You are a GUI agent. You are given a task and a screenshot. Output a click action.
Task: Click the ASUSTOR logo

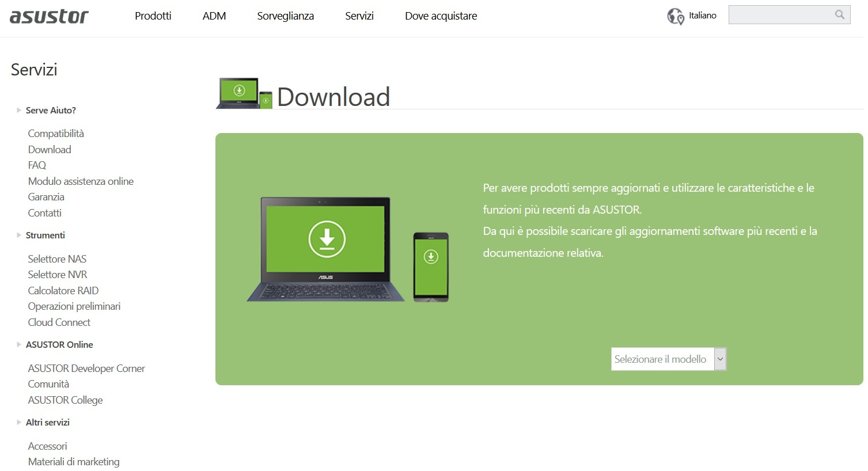click(x=49, y=16)
